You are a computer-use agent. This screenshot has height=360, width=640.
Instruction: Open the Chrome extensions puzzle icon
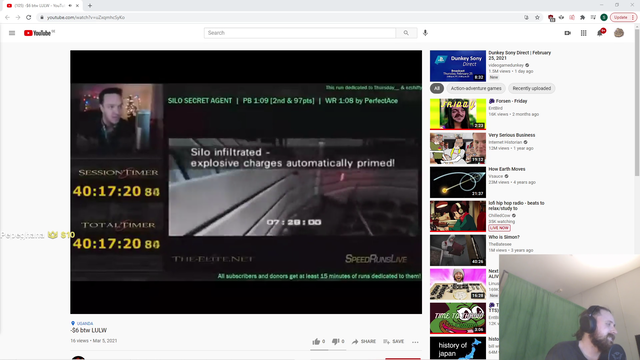pos(582,17)
